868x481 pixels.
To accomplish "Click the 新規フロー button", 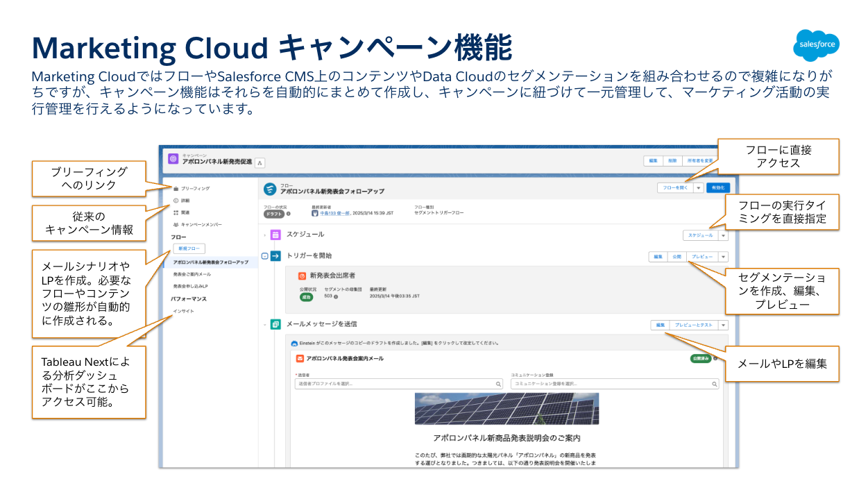I will [189, 248].
